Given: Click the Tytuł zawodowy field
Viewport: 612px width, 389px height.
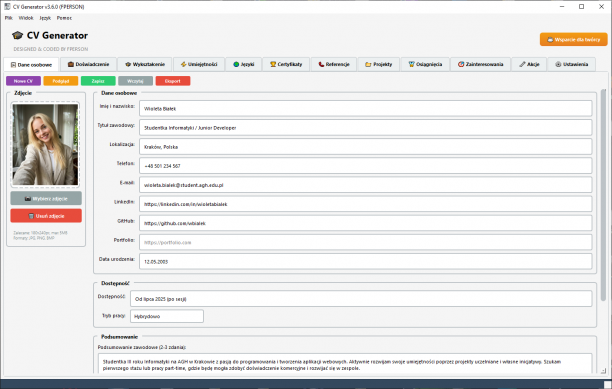Looking at the screenshot, I should tap(365, 128).
